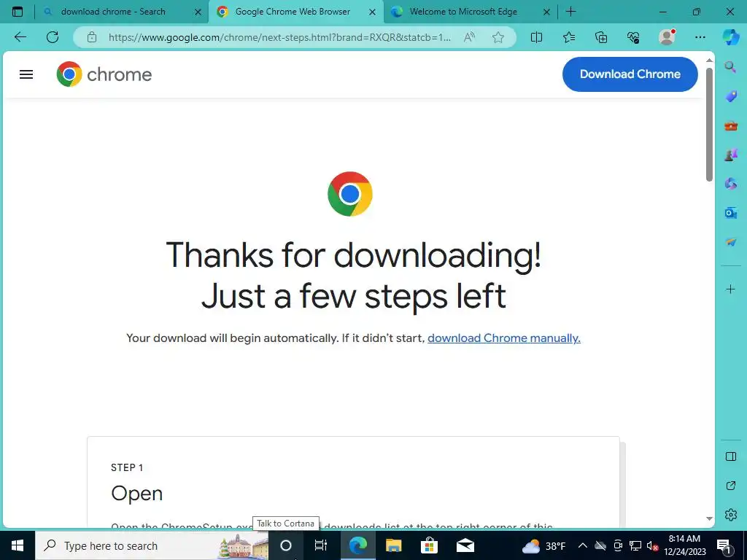
Task: View site information lock icon
Action: coord(92,37)
